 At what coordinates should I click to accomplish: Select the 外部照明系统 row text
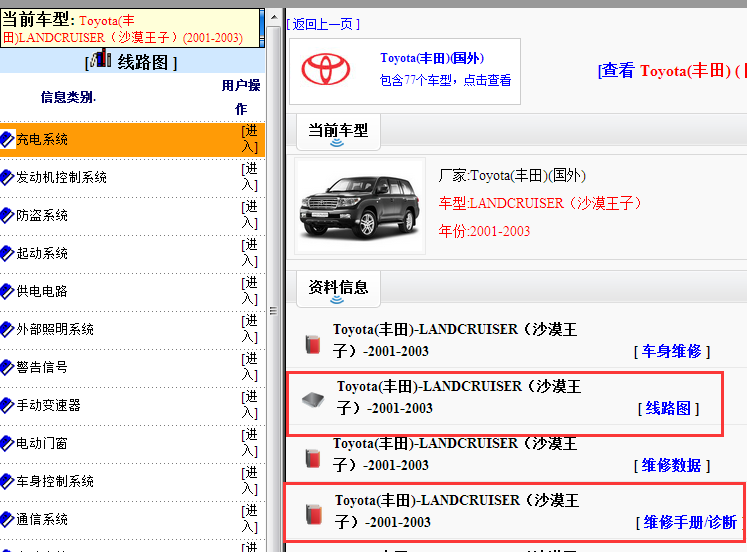55,329
